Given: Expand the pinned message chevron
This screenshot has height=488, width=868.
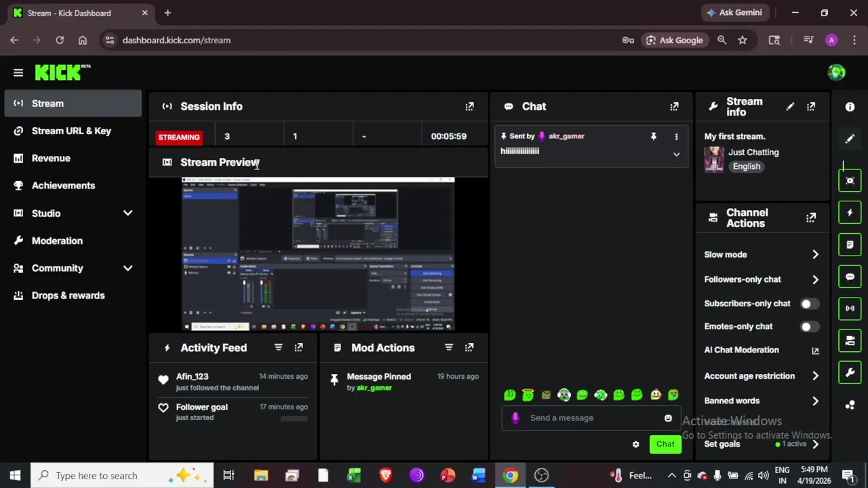Looking at the screenshot, I should click(x=676, y=155).
